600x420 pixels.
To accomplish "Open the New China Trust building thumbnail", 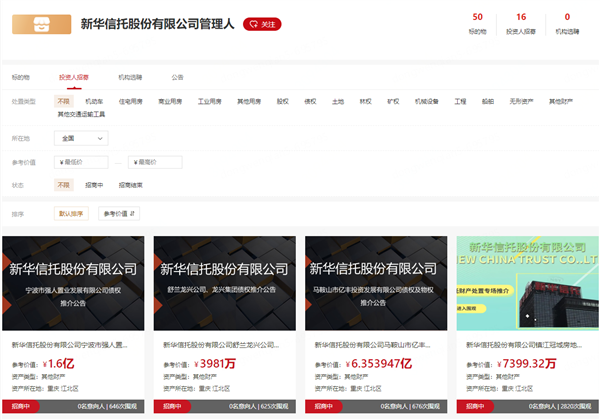I will 527,282.
